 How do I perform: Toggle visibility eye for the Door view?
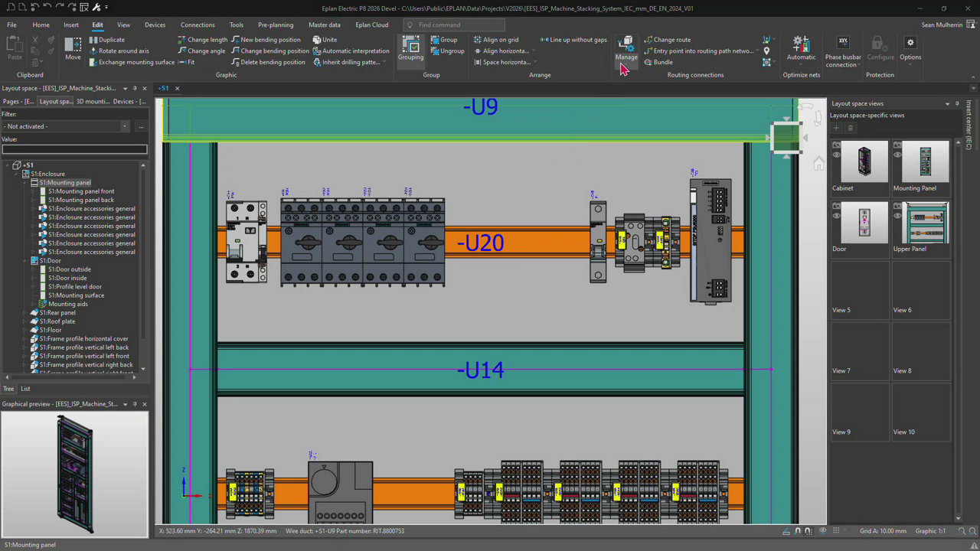click(836, 216)
